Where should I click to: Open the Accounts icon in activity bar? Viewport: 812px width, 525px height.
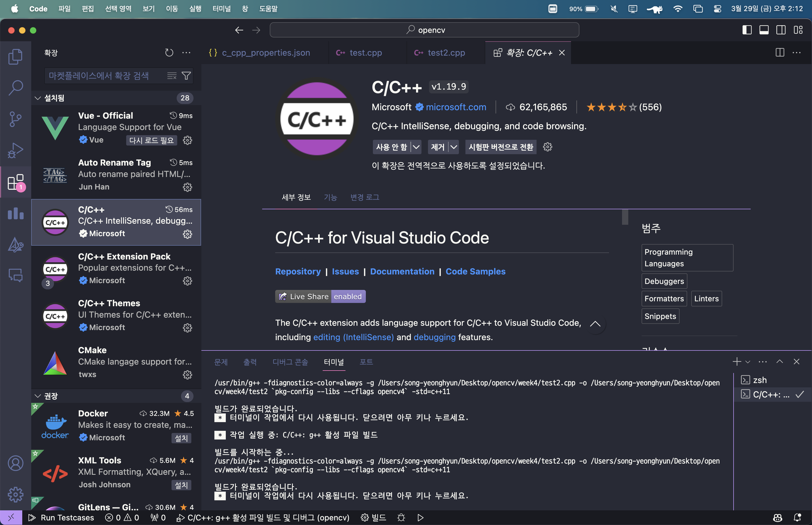[15, 463]
